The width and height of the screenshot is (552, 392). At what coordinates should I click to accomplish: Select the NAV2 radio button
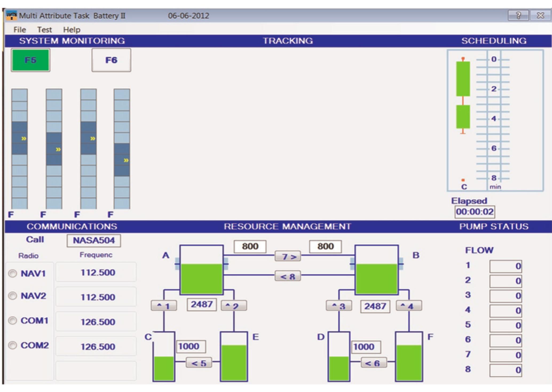pos(13,296)
